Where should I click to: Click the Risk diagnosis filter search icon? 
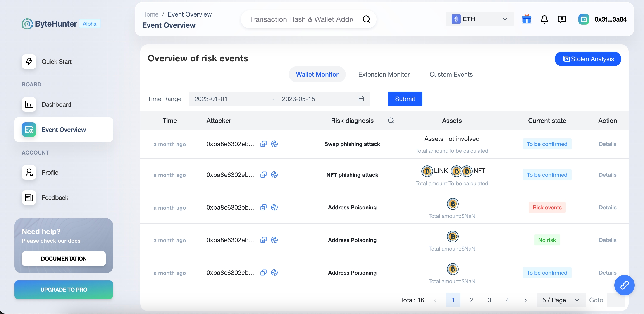click(391, 121)
